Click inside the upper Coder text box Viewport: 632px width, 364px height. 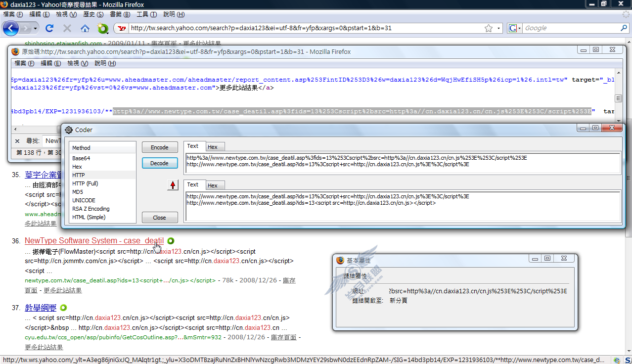(403, 163)
